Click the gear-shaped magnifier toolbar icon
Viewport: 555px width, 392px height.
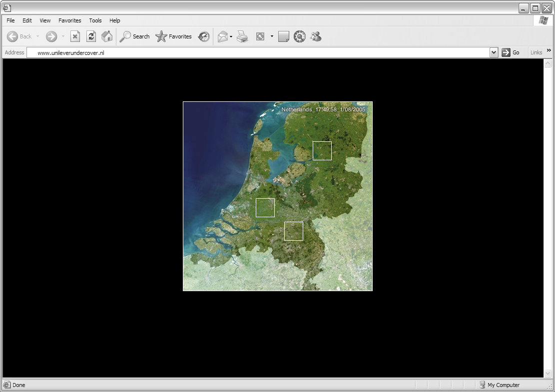click(299, 36)
